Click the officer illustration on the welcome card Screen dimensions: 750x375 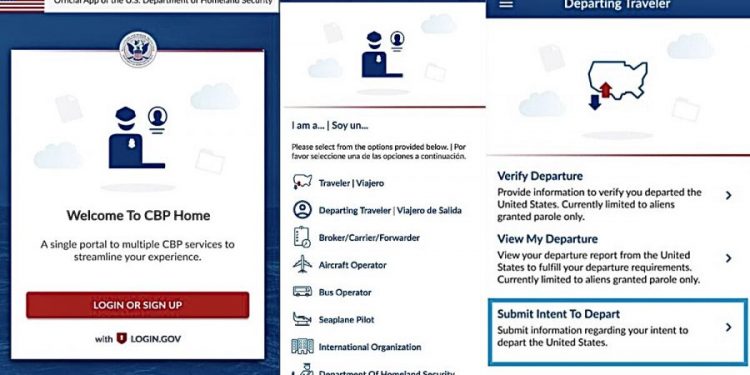(138, 137)
